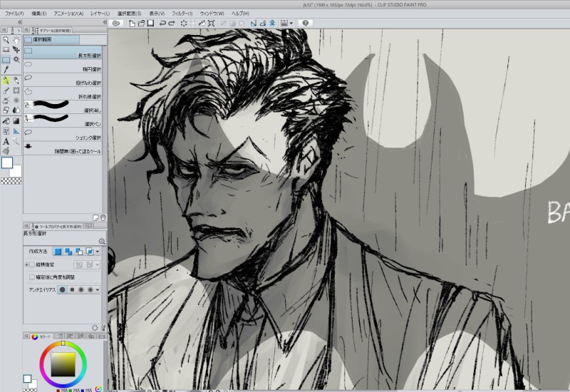This screenshot has height=392, width=570.
Task: Select the Frame border tool
Action: (6, 131)
